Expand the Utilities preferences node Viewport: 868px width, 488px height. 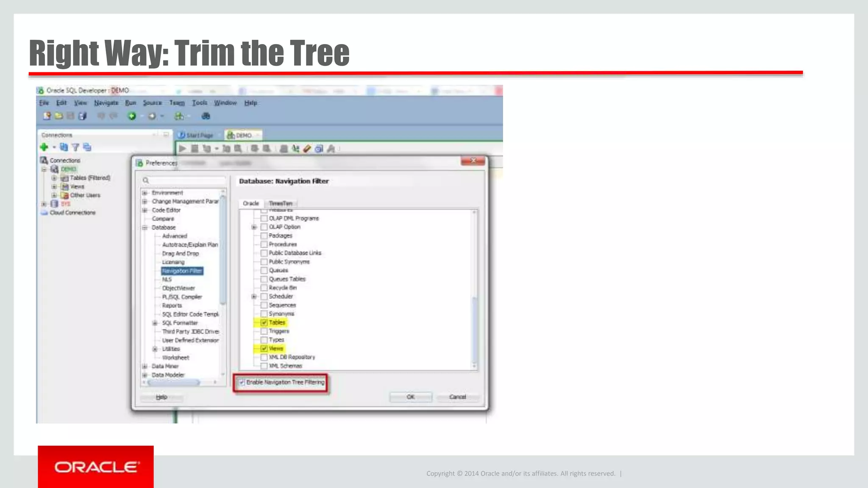pos(155,349)
